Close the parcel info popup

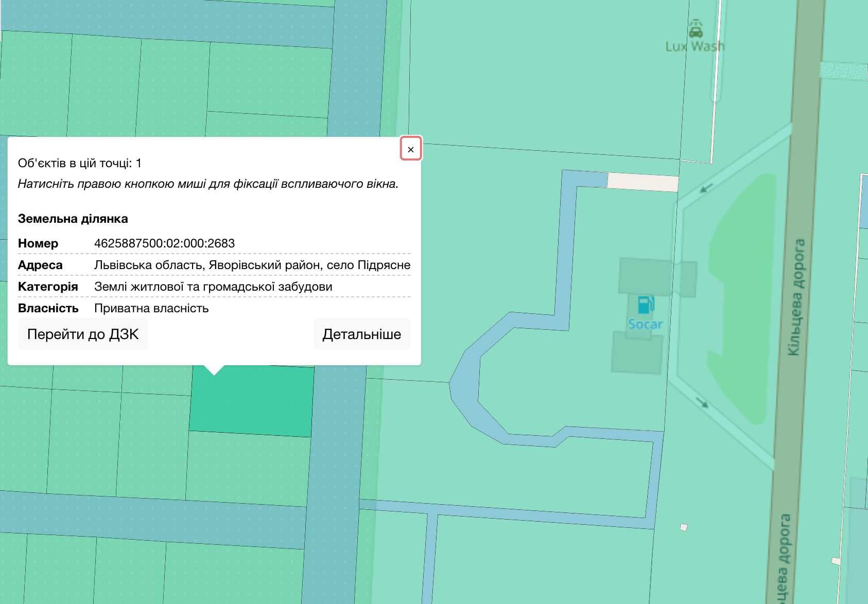coord(411,149)
